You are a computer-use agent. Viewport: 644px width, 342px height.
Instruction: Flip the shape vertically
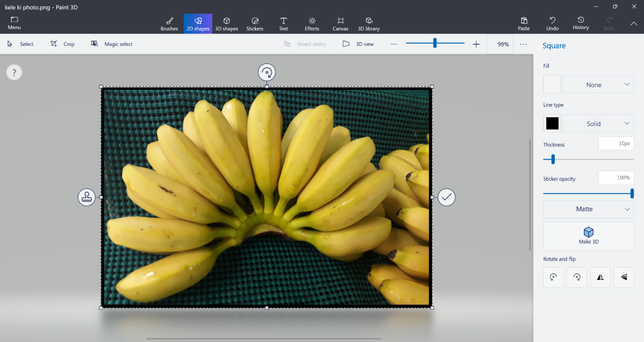tap(624, 277)
